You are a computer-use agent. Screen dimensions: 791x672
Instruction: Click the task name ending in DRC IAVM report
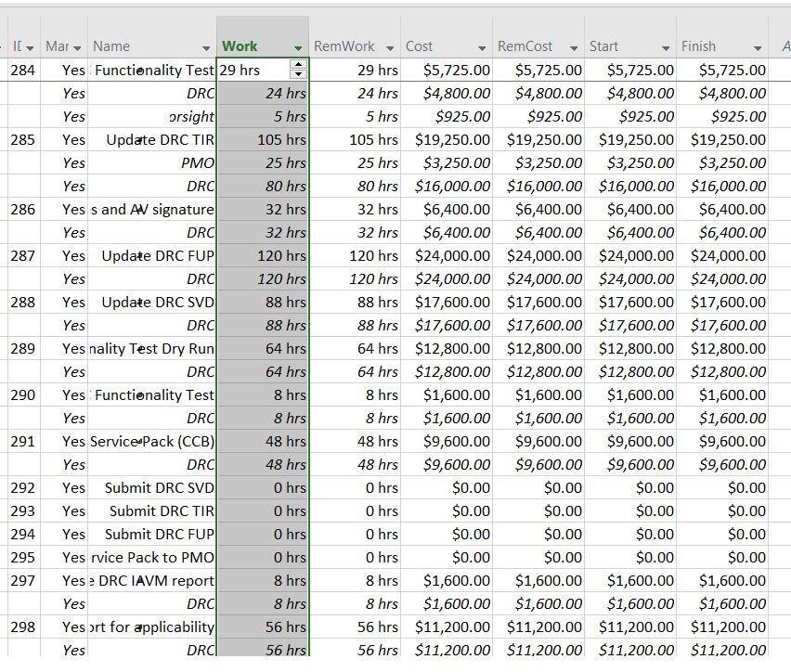point(152,580)
